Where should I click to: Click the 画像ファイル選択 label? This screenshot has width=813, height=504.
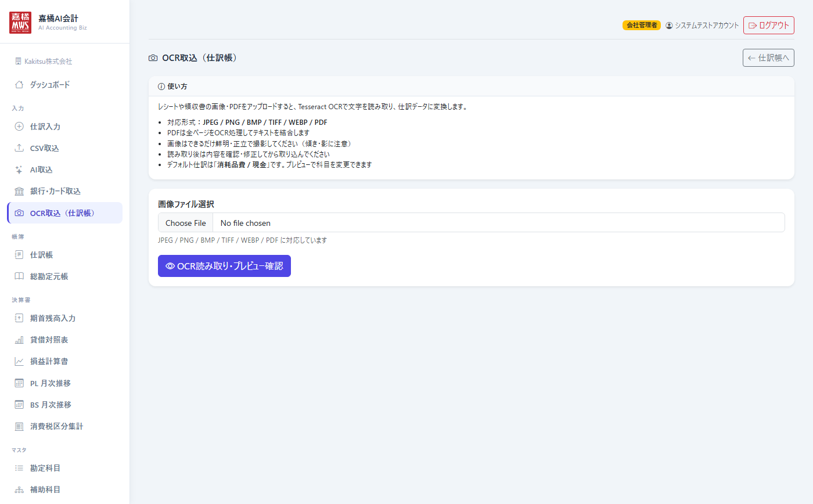186,204
